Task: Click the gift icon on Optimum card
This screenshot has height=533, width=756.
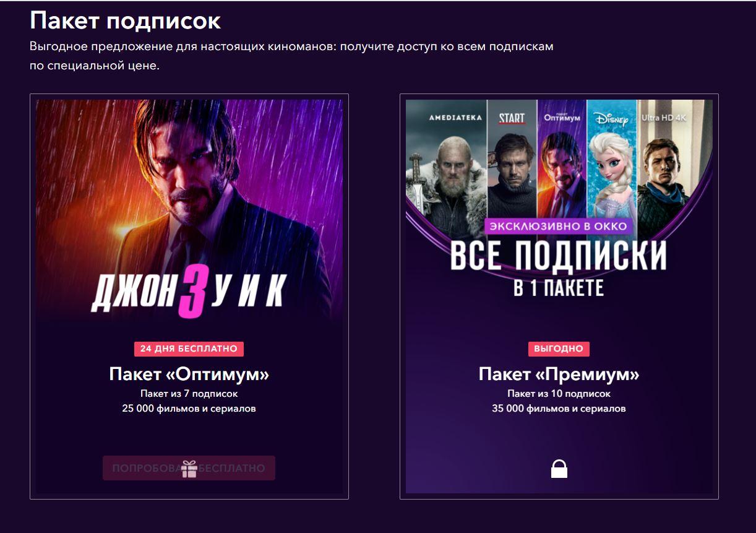Action: coord(189,469)
